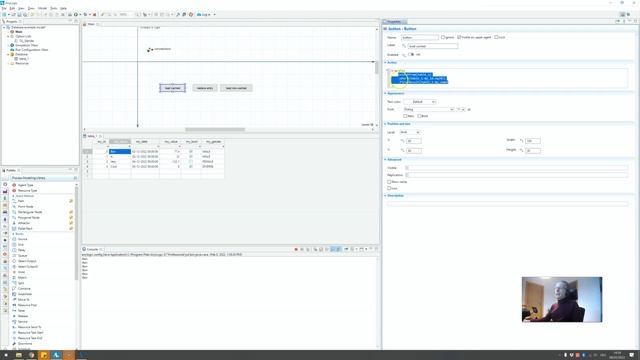Select the Assembler block in the palette

25,294
